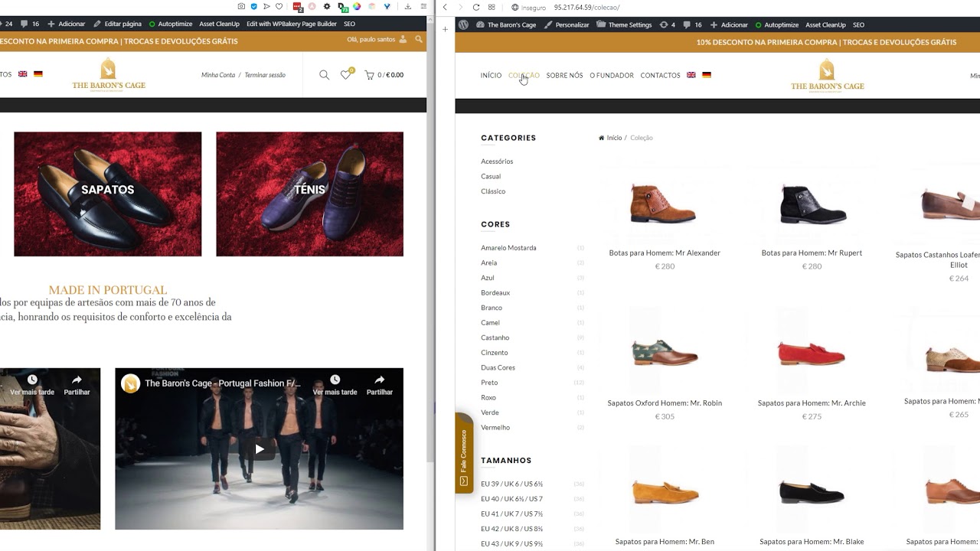Click Editar página in the left admin bar

coord(117,24)
